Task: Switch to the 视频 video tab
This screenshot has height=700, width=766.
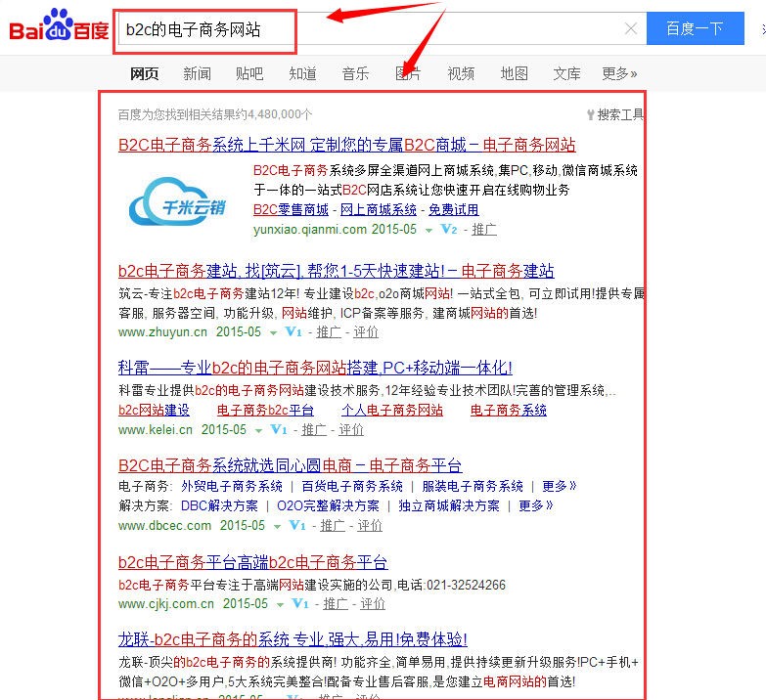Action: point(461,73)
